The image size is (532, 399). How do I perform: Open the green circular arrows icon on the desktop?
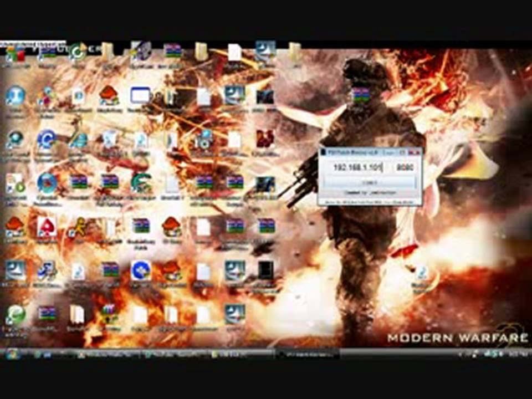coord(78,52)
